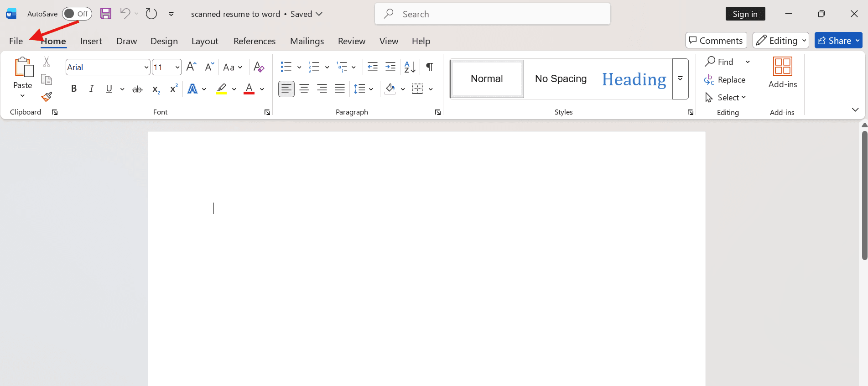Click the Save floppy disk icon
Screen dimensions: 868x386
point(106,14)
